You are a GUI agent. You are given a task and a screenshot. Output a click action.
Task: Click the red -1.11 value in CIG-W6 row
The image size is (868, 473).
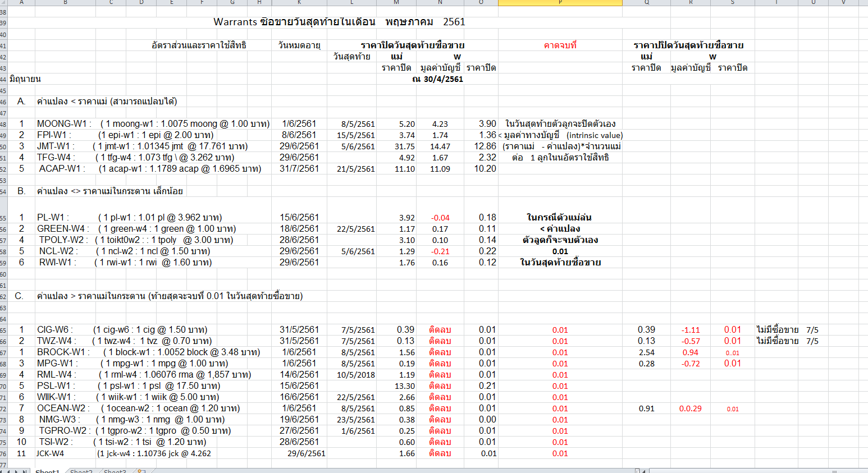point(691,330)
